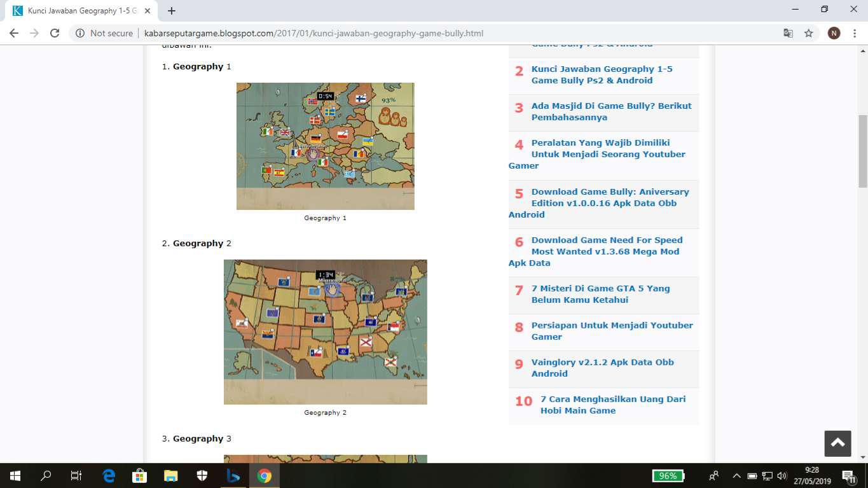Open link Peralatan Yang Wajib Dimiliki Youtuber Gamer
The height and width of the screenshot is (488, 868).
(x=597, y=154)
